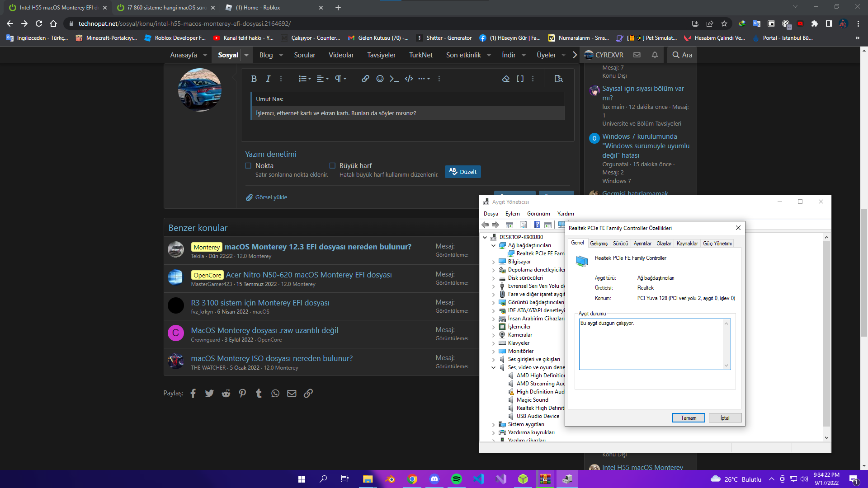Insert code block in editor
This screenshot has height=488, width=868.
(x=409, y=79)
